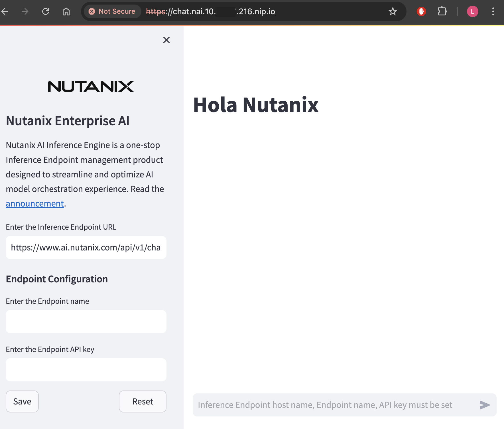Focus the Inference Endpoint URL field
This screenshot has height=429, width=504.
86,247
